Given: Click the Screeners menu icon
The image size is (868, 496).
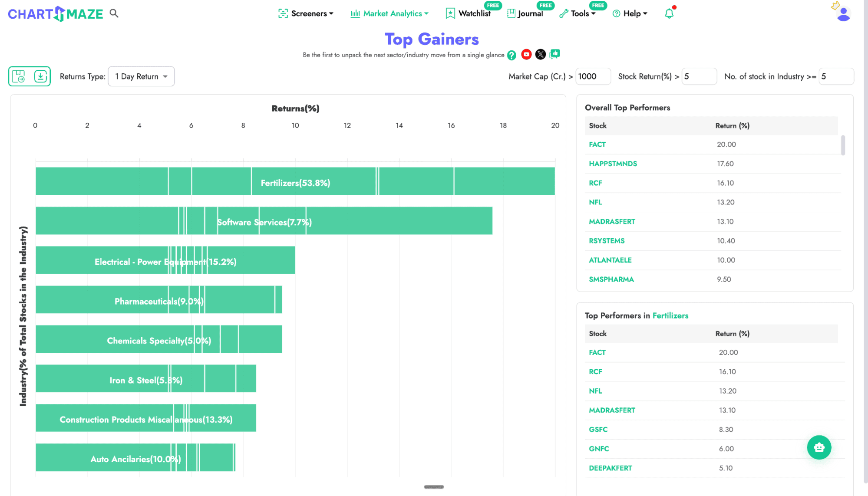Looking at the screenshot, I should point(283,13).
